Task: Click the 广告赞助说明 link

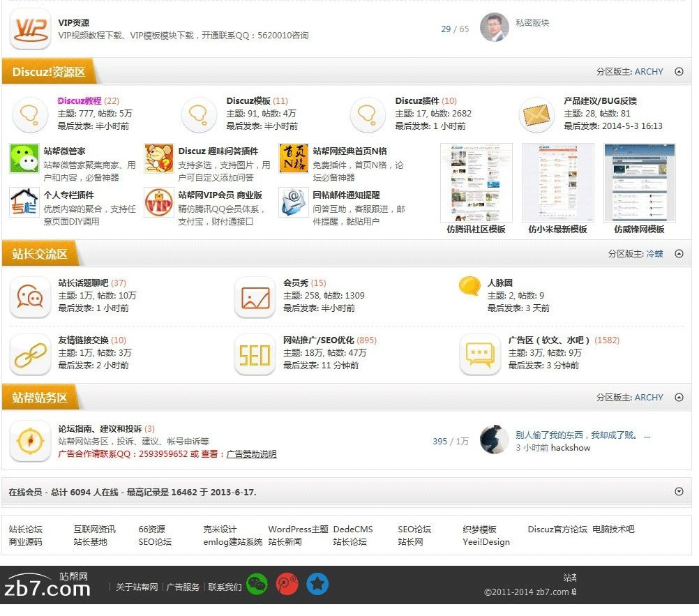Action: click(x=251, y=453)
